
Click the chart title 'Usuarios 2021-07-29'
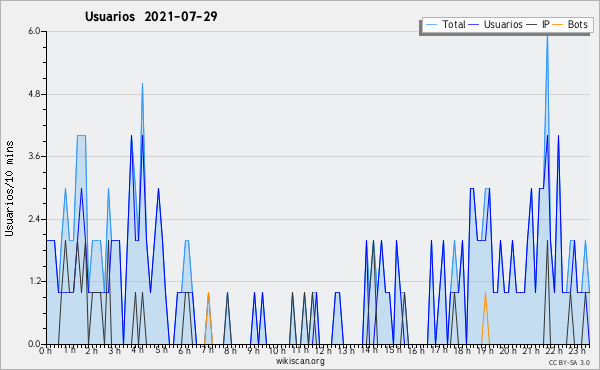[151, 16]
